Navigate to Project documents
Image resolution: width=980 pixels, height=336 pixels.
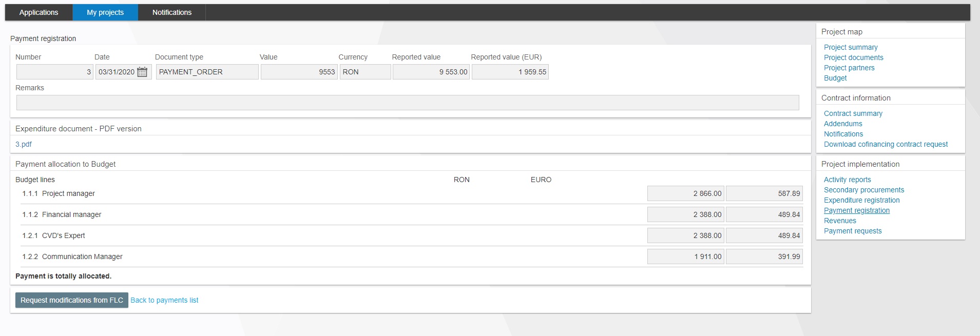click(853, 57)
